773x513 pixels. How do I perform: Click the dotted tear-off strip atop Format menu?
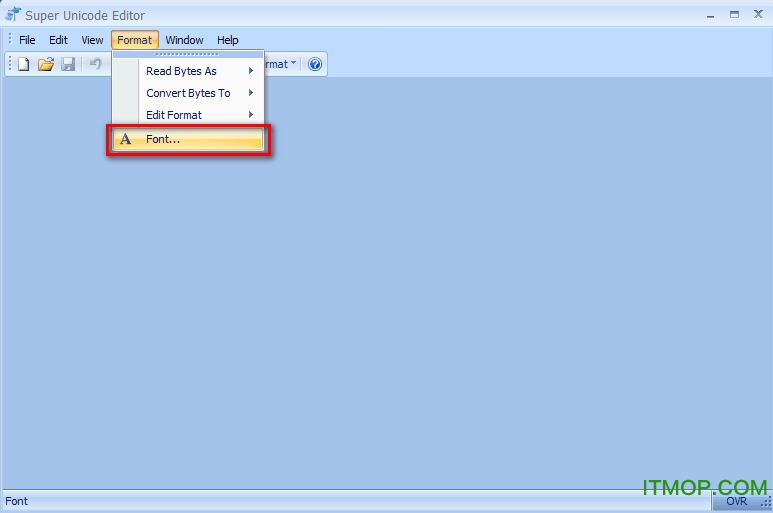188,54
